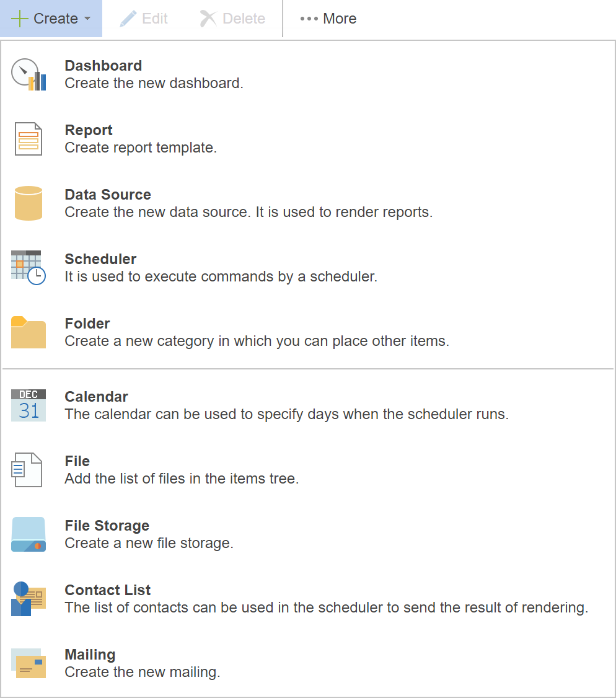Click the File document icon
This screenshot has height=698, width=616.
pyautogui.click(x=29, y=470)
